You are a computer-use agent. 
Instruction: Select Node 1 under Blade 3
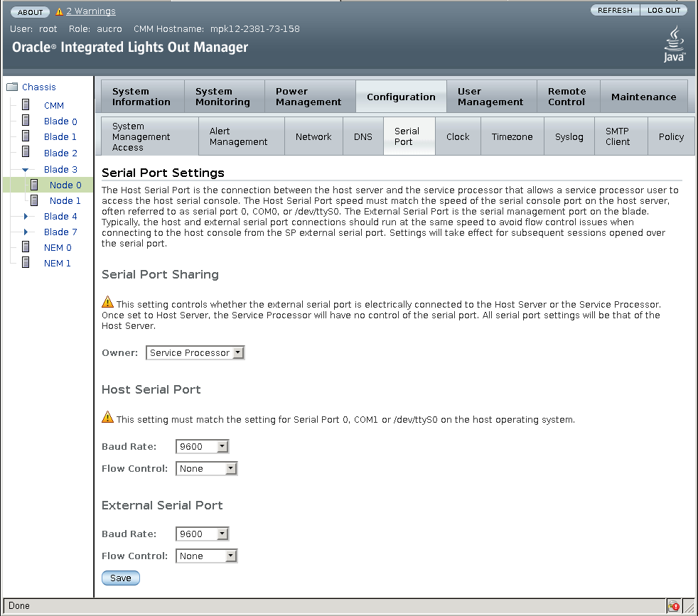tap(65, 200)
